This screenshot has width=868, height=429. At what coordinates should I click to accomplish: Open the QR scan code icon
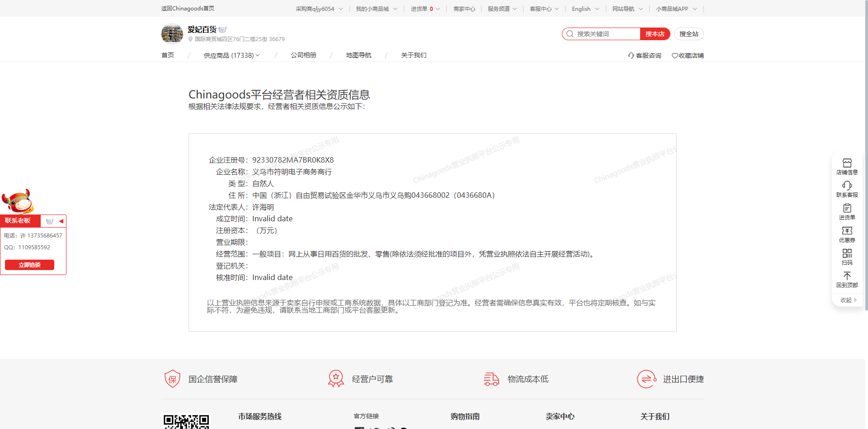tap(847, 253)
